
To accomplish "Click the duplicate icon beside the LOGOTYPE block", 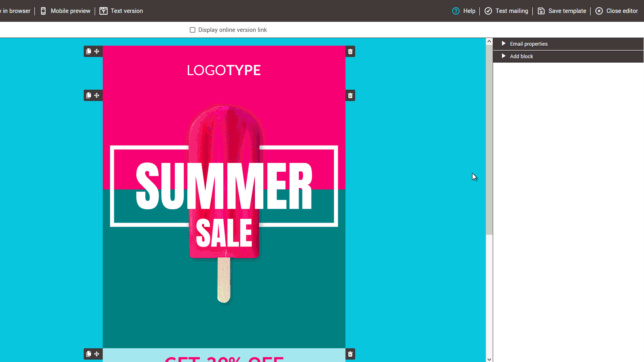I will click(x=89, y=51).
